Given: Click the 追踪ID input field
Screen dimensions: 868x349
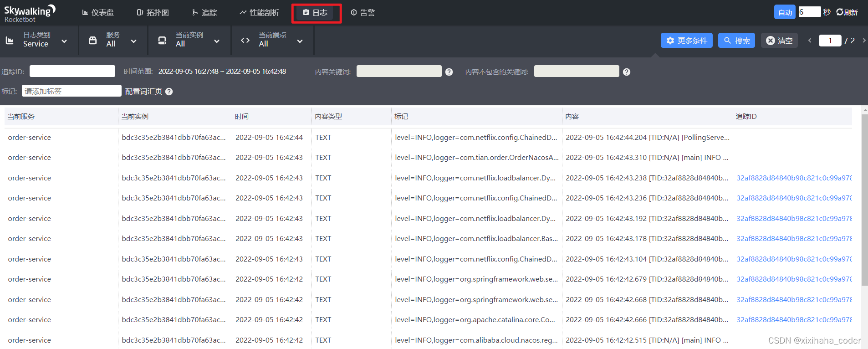Looking at the screenshot, I should 72,71.
